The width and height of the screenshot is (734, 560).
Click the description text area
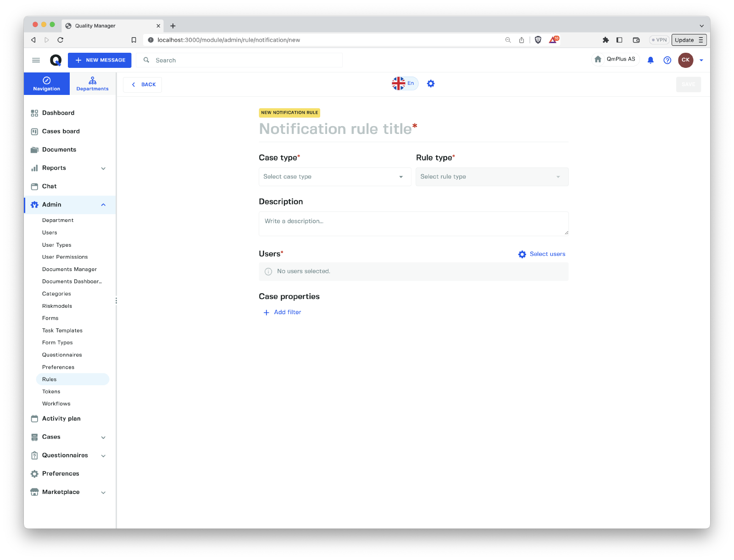[x=413, y=224]
